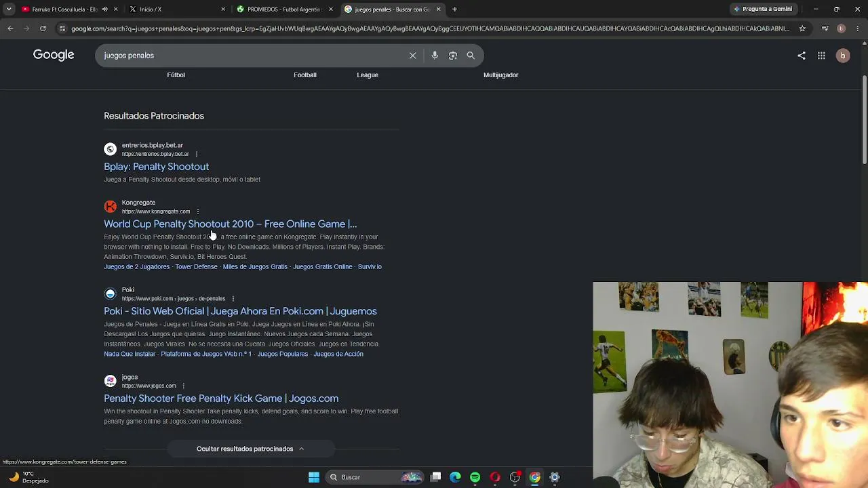Open the 'Bplay: Penalty Shootout' result
The width and height of the screenshot is (868, 488).
[156, 167]
